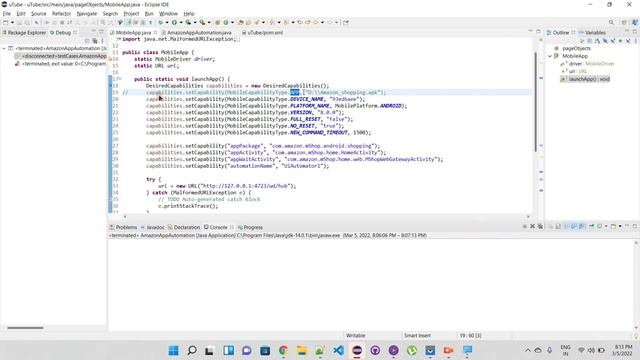Maximize the editor area
This screenshot has height=360, width=640.
538,31
